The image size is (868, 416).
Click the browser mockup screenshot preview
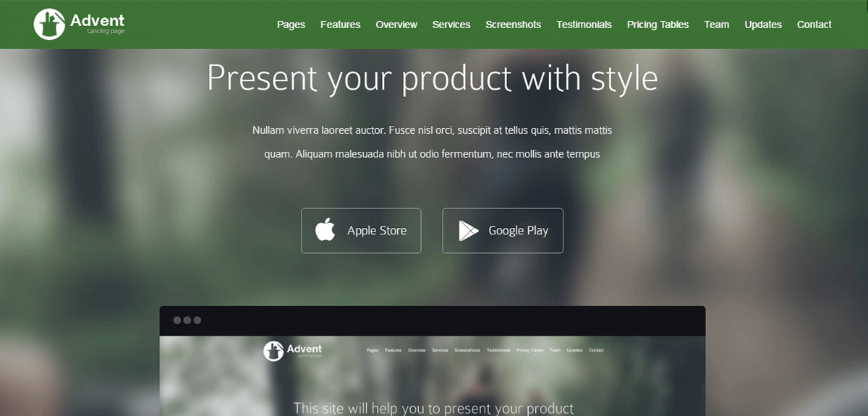pyautogui.click(x=433, y=361)
